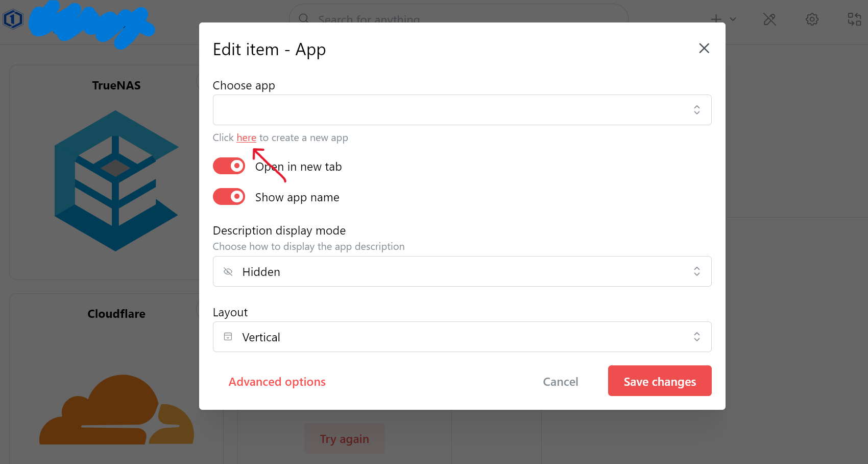Open the Choose app dropdown

(x=462, y=109)
